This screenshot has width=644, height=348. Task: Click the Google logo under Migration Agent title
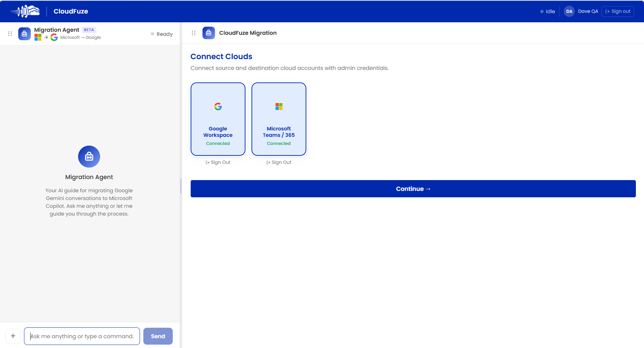tap(54, 38)
